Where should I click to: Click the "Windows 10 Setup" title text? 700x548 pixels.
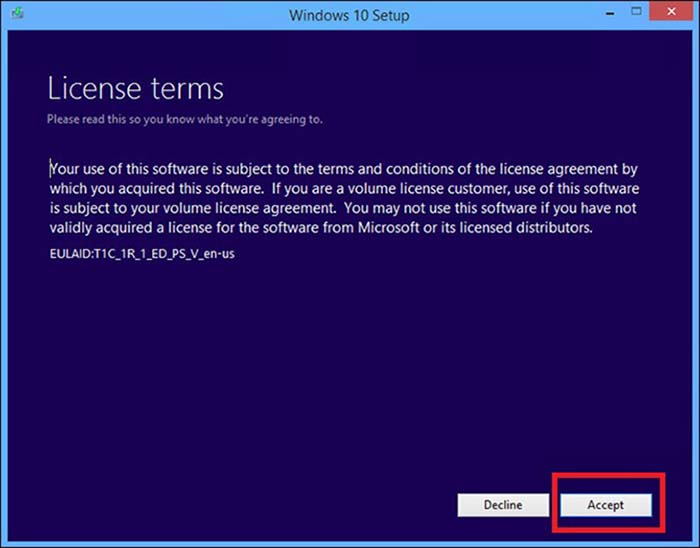coord(348,16)
